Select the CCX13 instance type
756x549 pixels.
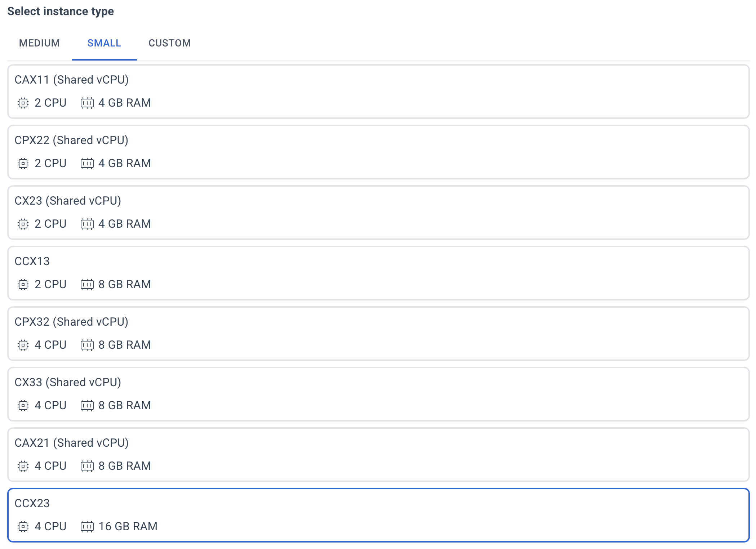coord(378,273)
